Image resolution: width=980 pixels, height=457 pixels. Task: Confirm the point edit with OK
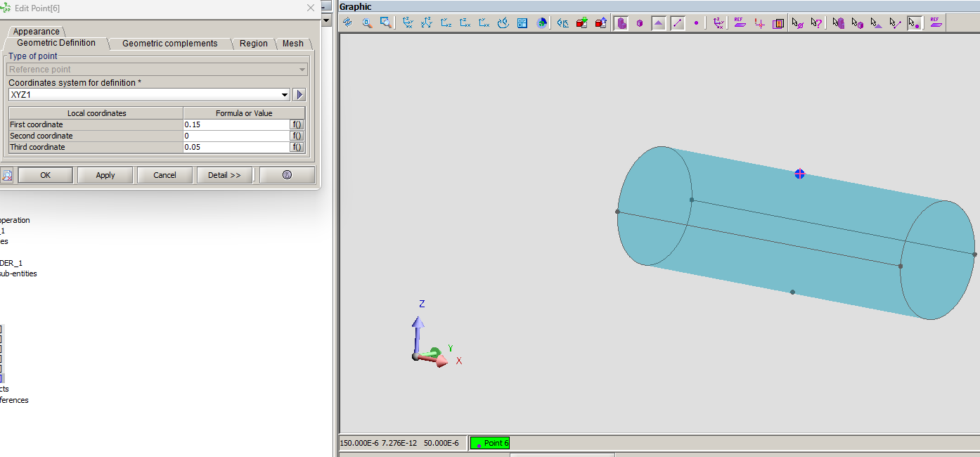pos(46,175)
